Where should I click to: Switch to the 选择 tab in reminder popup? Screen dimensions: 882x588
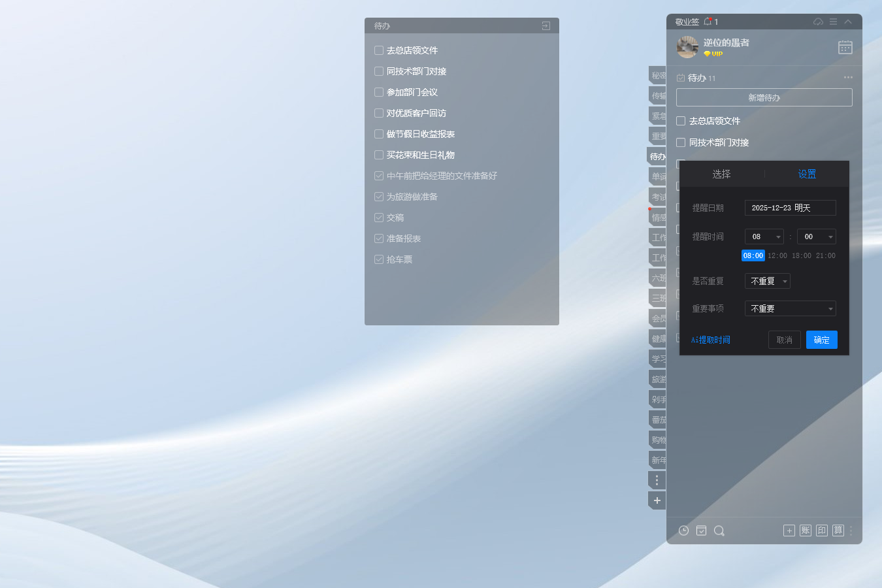721,174
